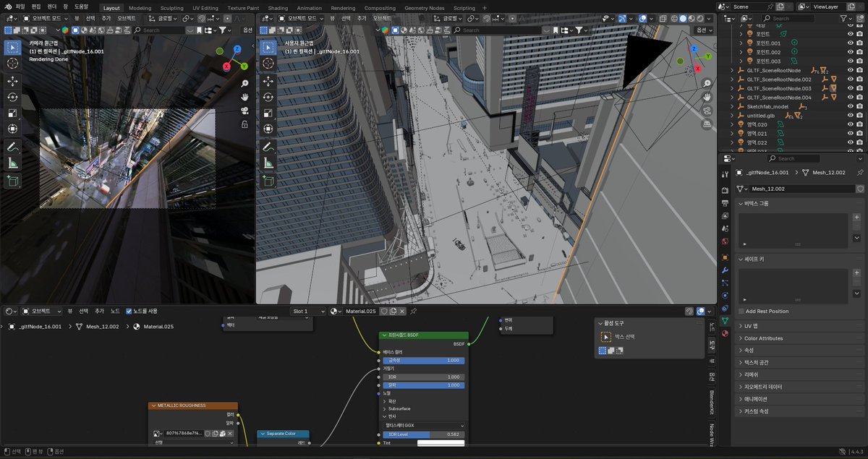Activate the Annotate tool in left viewport
Viewport: 868px width, 459px height.
tap(13, 147)
